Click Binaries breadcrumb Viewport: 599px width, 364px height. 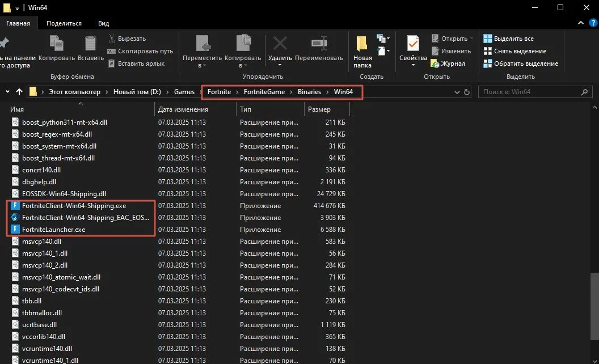click(x=309, y=92)
